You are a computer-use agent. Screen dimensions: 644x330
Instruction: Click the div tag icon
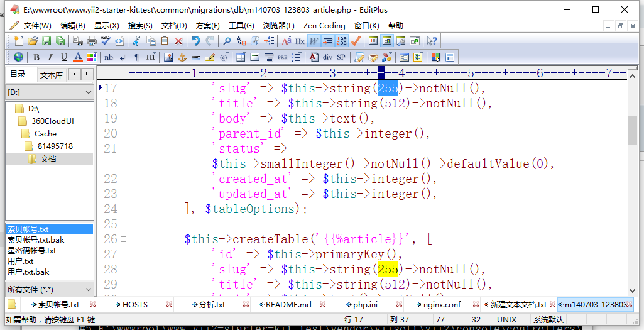click(x=327, y=57)
